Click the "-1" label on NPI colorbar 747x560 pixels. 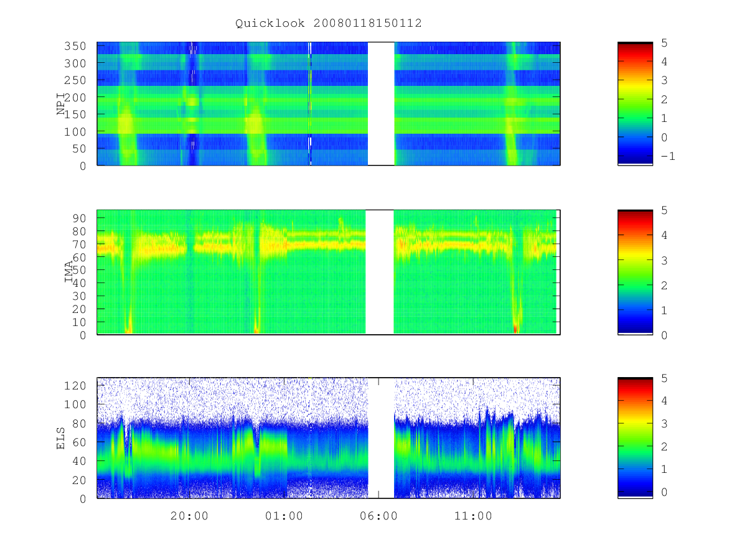coord(668,156)
